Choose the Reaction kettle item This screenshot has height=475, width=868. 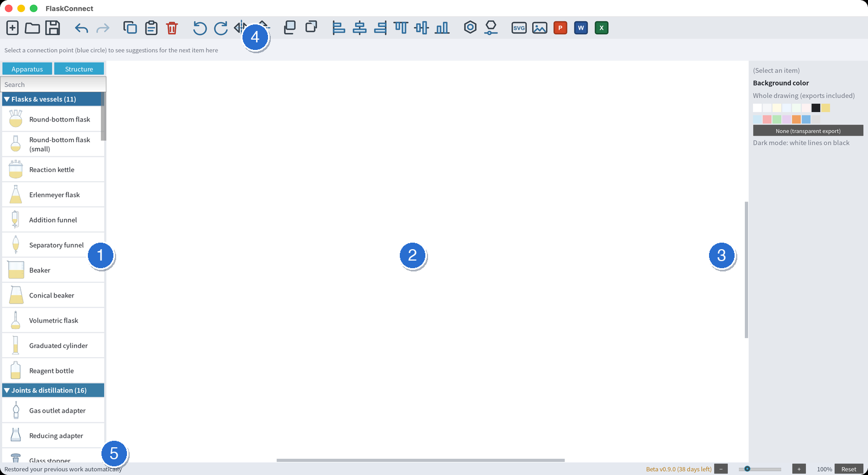(53, 169)
